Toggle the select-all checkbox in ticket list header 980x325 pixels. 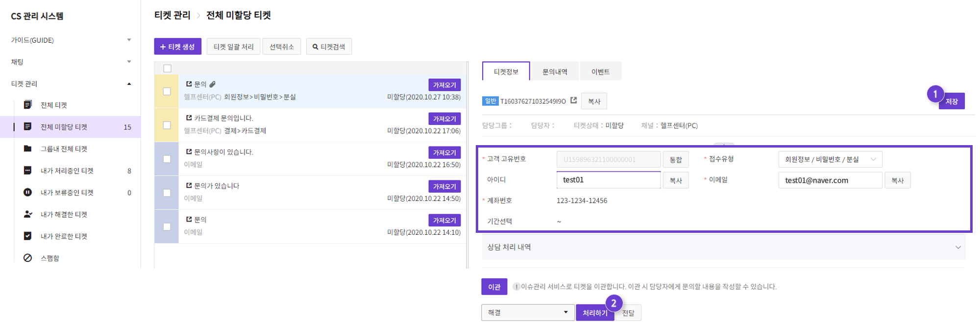point(168,69)
